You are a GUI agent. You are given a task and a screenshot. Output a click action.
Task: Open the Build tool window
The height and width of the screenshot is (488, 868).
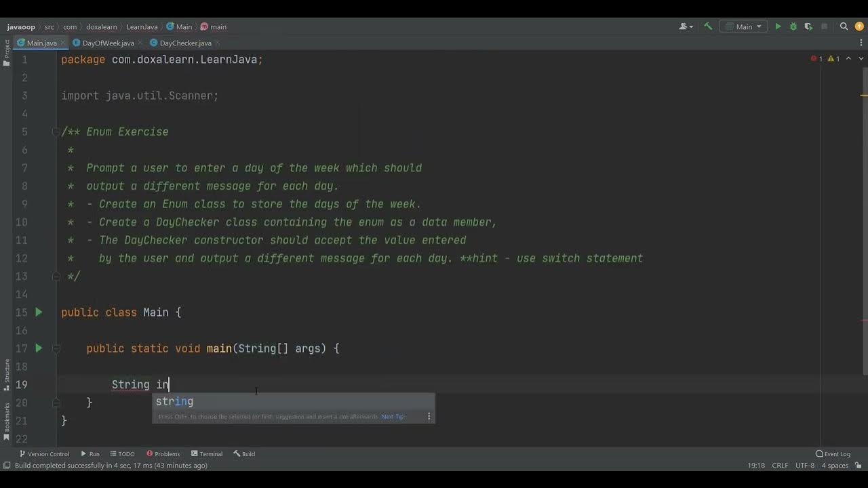[244, 453]
